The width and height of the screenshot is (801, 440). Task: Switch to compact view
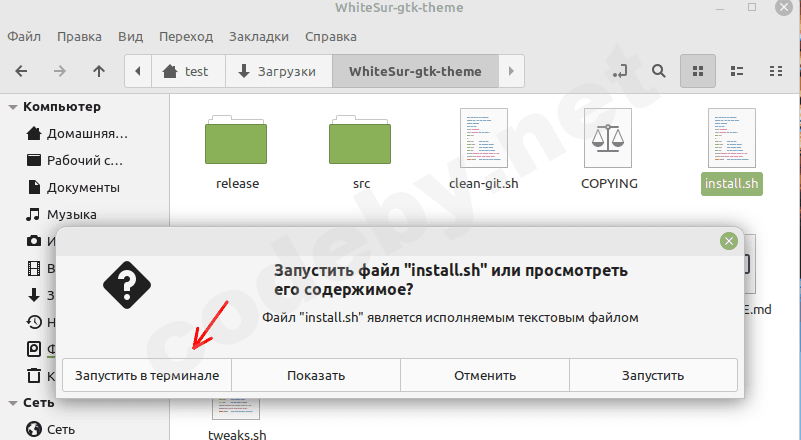pos(775,71)
